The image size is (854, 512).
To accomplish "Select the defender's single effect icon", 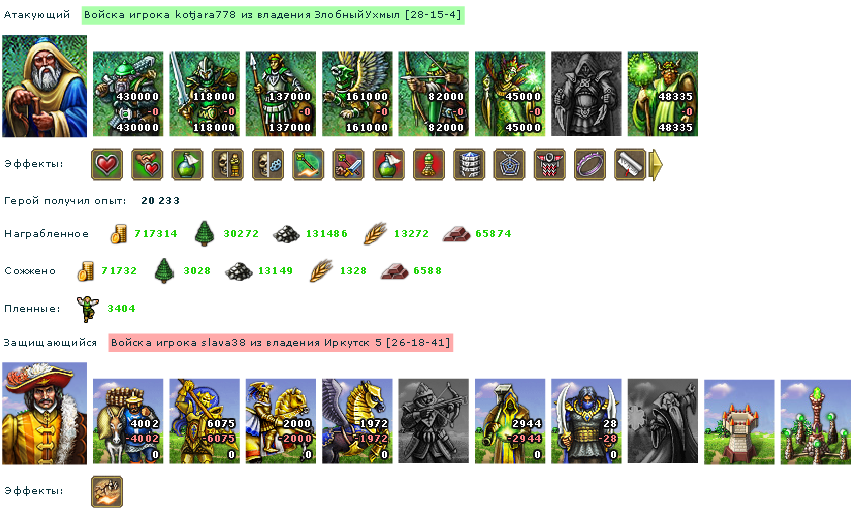I will point(107,491).
